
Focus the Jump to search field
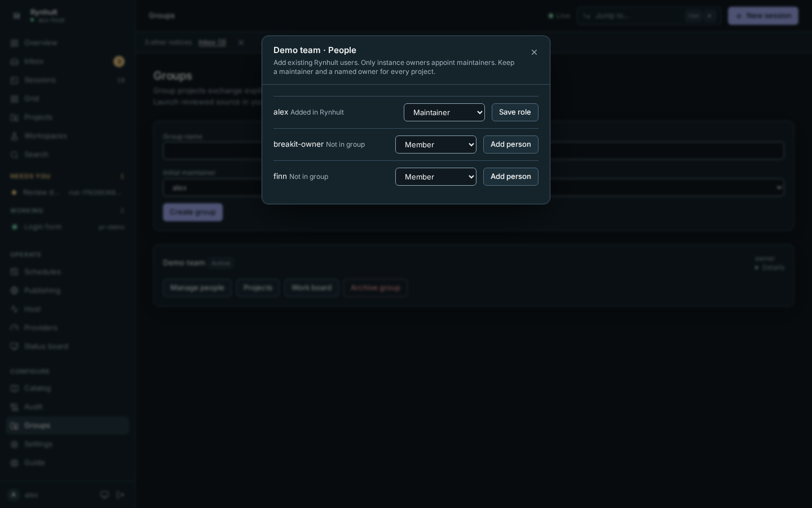(x=648, y=16)
